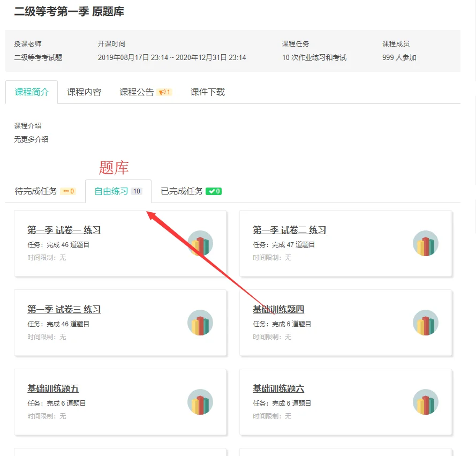Open the books icon for 第一季 试卷二 练习
This screenshot has height=456, width=476.
click(426, 243)
